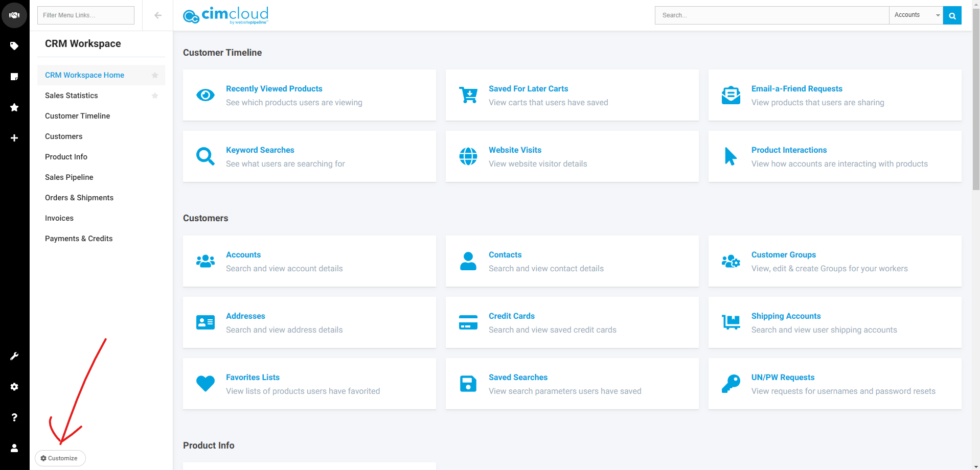Viewport: 980px width, 470px height.
Task: Click the search magnifier button
Action: 952,15
